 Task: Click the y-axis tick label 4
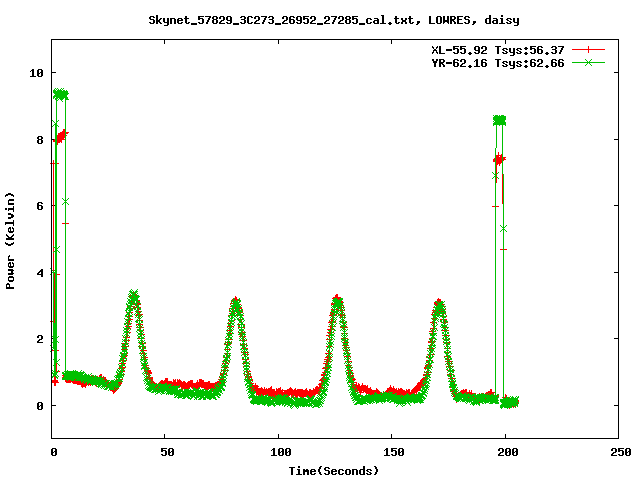click(x=40, y=273)
